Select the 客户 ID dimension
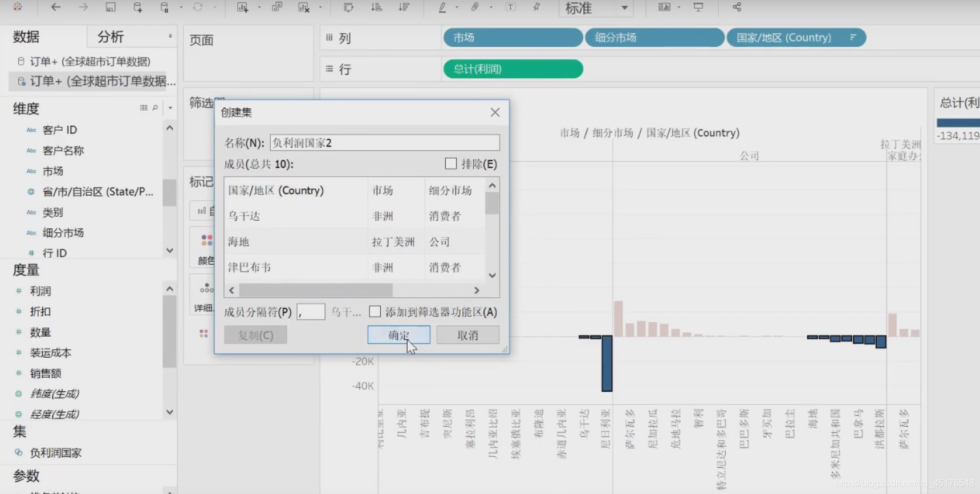 pos(60,130)
